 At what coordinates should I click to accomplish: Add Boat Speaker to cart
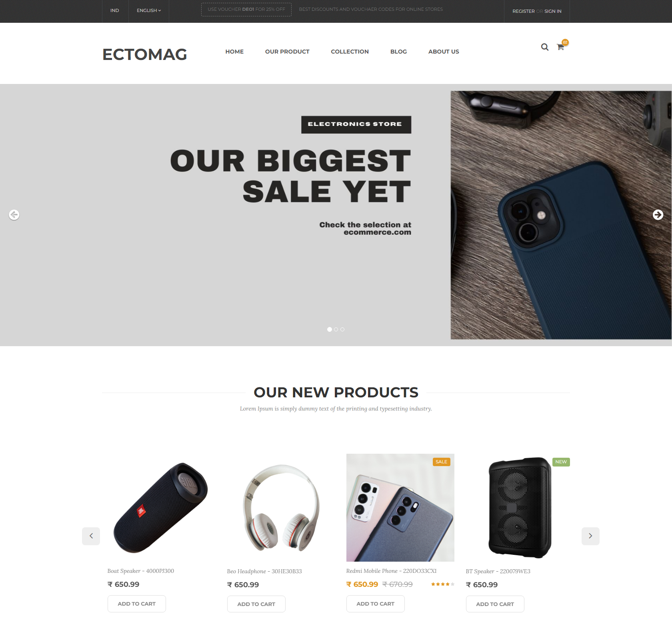[137, 604]
